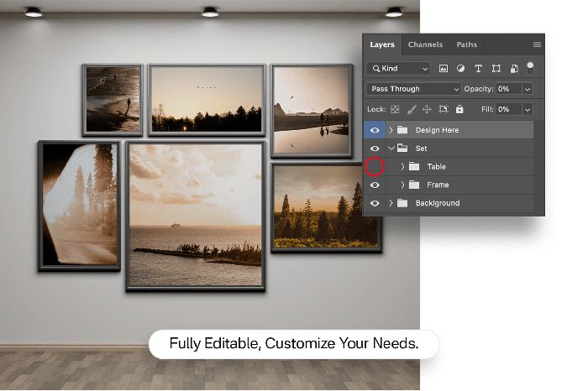The image size is (588, 391).
Task: Open the Layers panel flyout menu
Action: [x=537, y=44]
